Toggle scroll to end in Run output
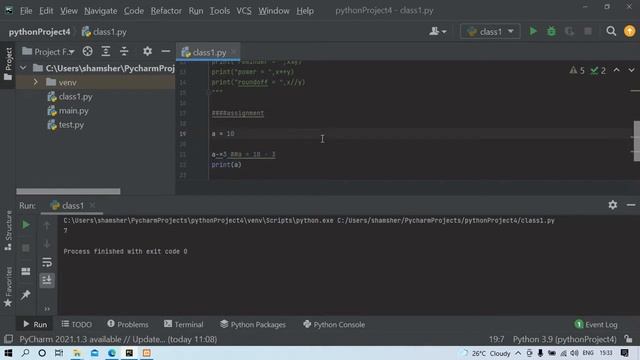Screen dimensions: 640x360 coord(47,280)
